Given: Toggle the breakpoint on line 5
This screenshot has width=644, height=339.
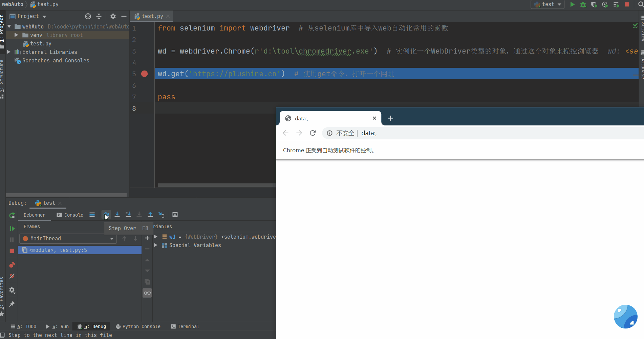Looking at the screenshot, I should click(145, 74).
